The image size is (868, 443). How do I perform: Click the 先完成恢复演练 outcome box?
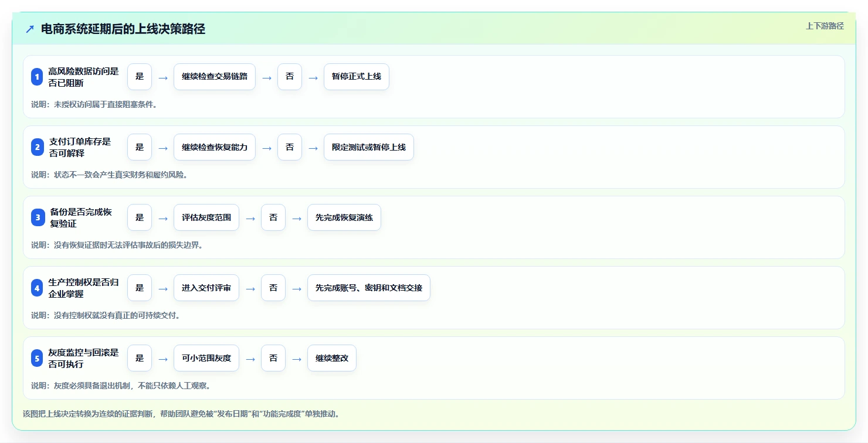344,217
